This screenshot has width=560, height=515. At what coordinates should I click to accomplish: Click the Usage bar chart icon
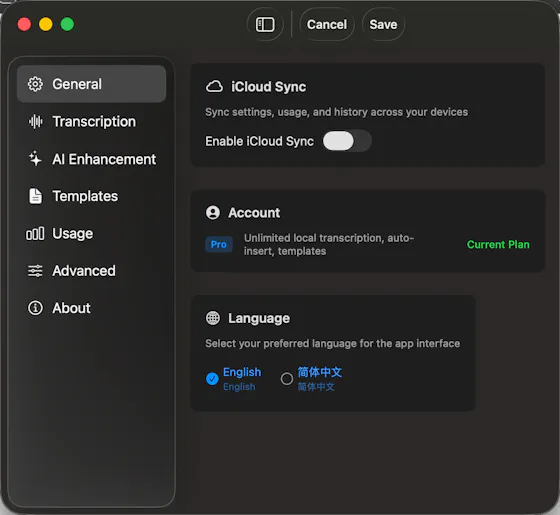(35, 234)
